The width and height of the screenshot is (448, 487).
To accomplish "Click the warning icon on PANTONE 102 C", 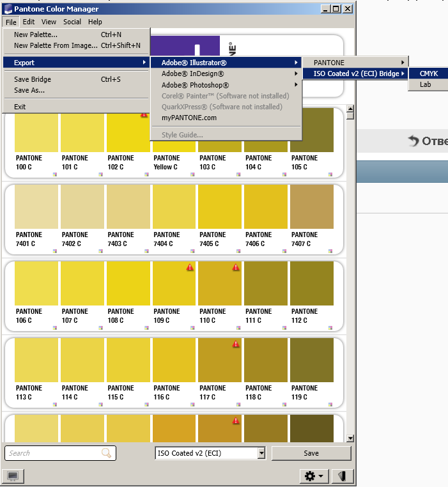I will pos(144,115).
